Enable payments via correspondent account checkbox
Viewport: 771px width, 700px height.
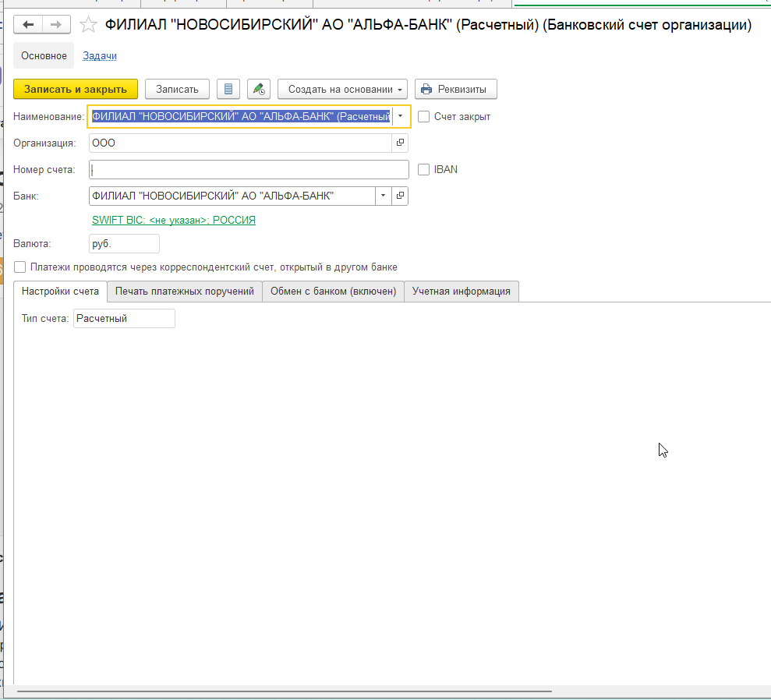(x=19, y=267)
